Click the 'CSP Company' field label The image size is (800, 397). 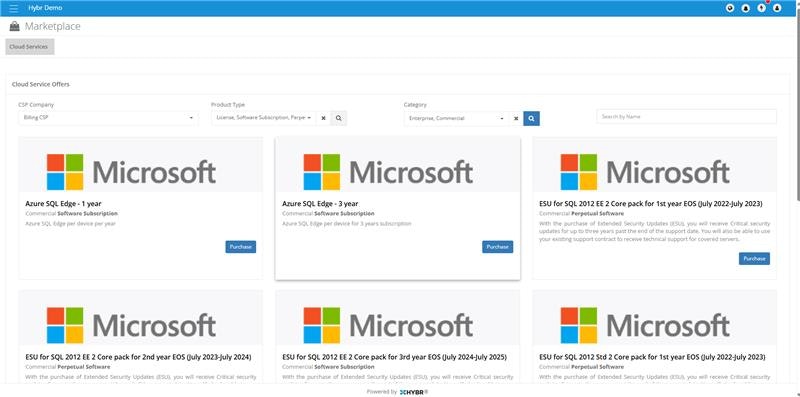pyautogui.click(x=36, y=105)
